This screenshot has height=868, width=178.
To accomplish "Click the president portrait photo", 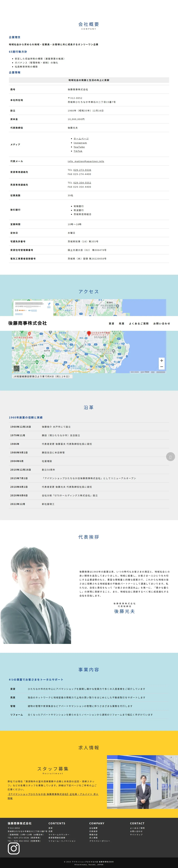I will coord(35,595).
